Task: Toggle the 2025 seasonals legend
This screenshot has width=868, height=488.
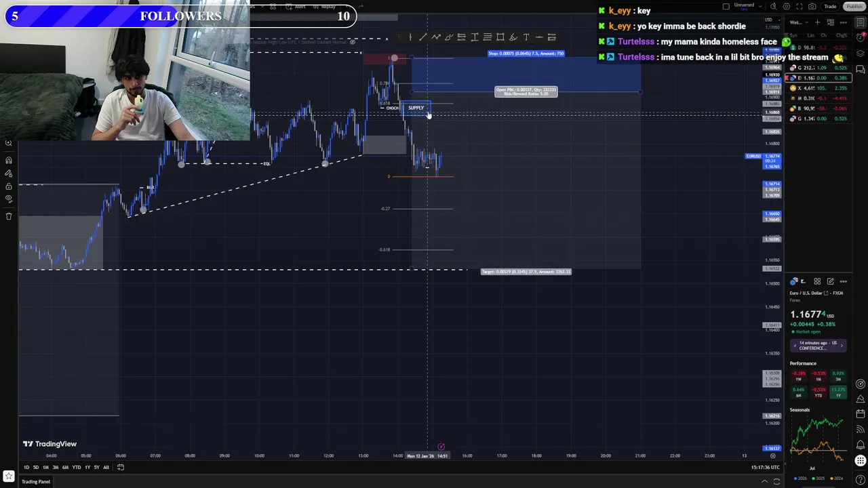Action: click(x=818, y=478)
